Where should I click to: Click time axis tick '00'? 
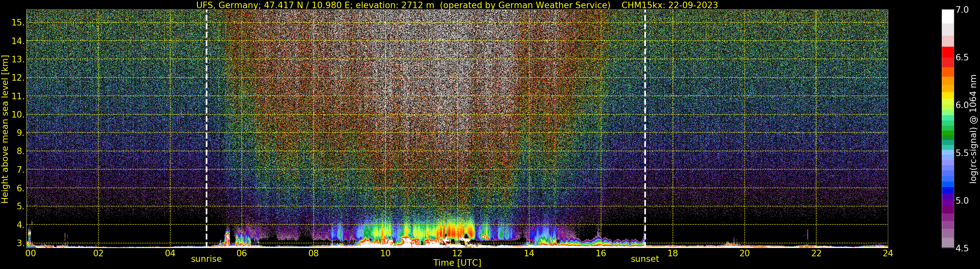pos(30,253)
